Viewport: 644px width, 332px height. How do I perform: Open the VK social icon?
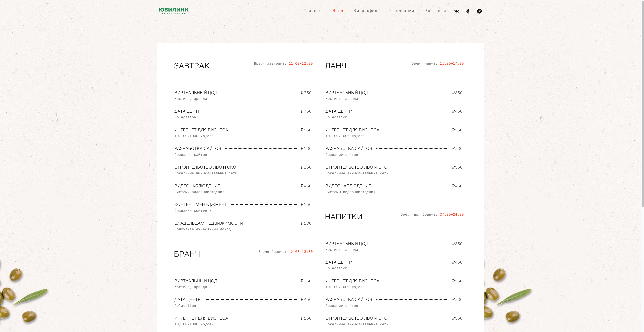[456, 11]
